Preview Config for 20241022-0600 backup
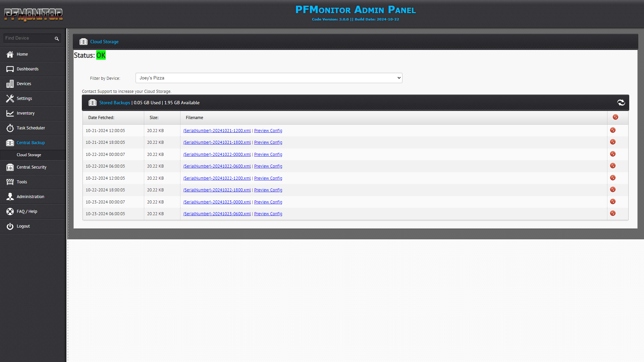 click(268, 166)
